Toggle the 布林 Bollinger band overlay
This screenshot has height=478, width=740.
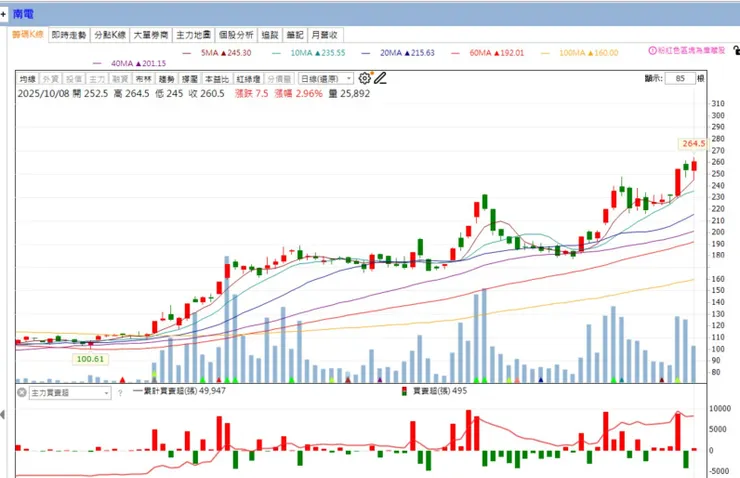coord(143,79)
